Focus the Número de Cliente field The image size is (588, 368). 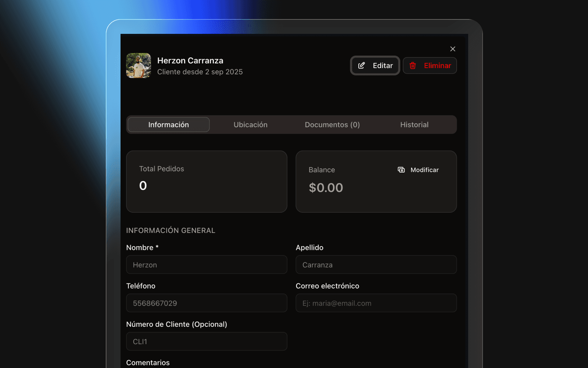point(207,342)
